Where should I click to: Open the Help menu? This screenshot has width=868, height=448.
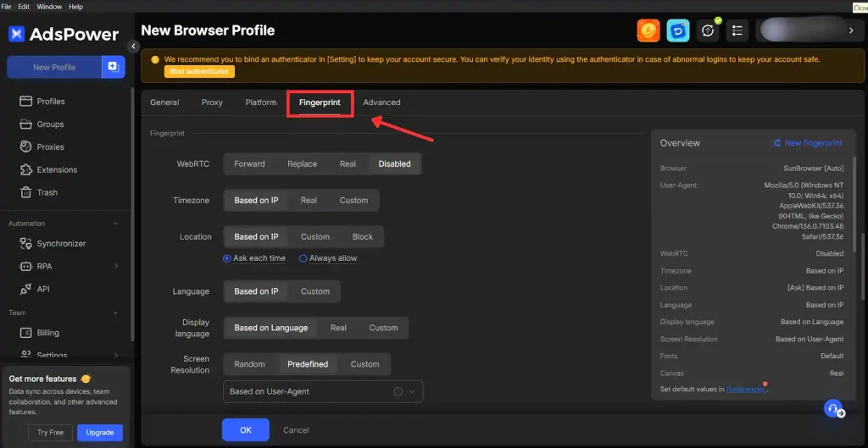tap(75, 7)
